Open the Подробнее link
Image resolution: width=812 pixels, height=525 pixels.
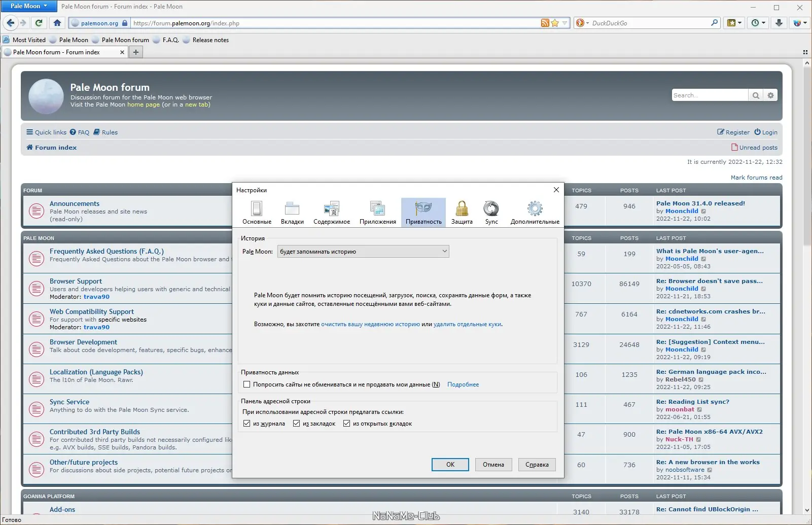(x=463, y=384)
